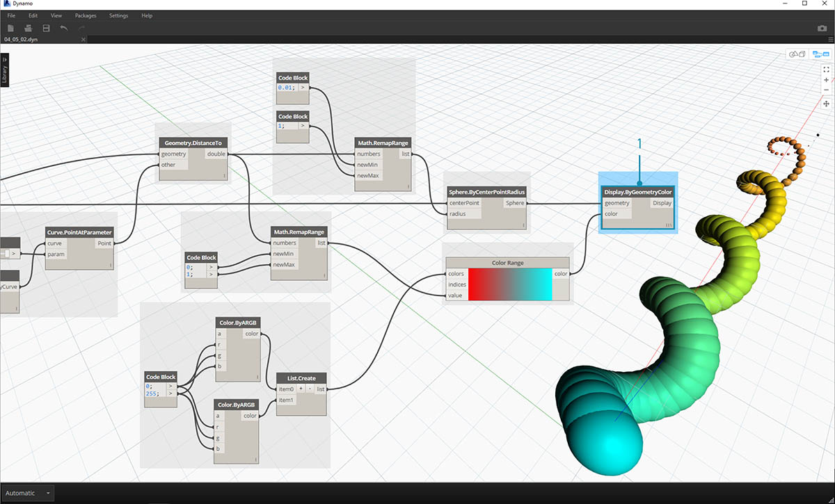This screenshot has width=835, height=504.
Task: Expand the collapsed Library side panel
Action: pos(5,70)
